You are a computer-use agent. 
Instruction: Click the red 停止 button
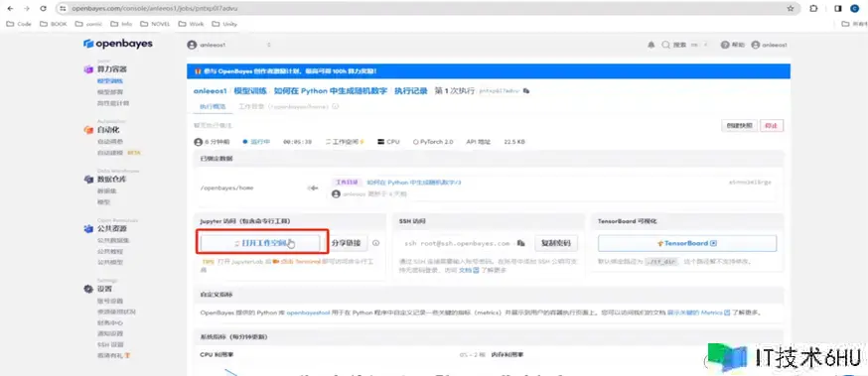[x=772, y=126]
